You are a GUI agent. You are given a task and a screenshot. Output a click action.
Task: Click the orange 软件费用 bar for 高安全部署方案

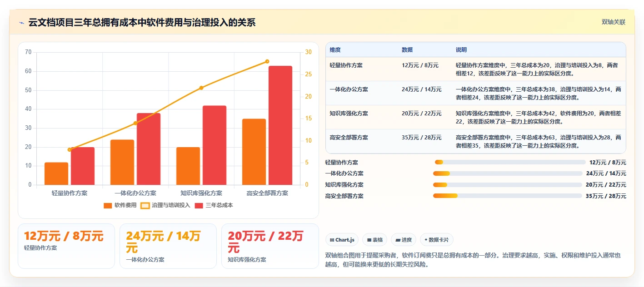point(254,152)
